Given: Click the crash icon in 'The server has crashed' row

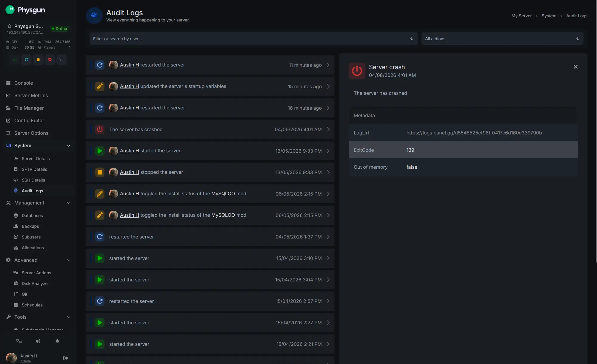Looking at the screenshot, I should click(100, 129).
